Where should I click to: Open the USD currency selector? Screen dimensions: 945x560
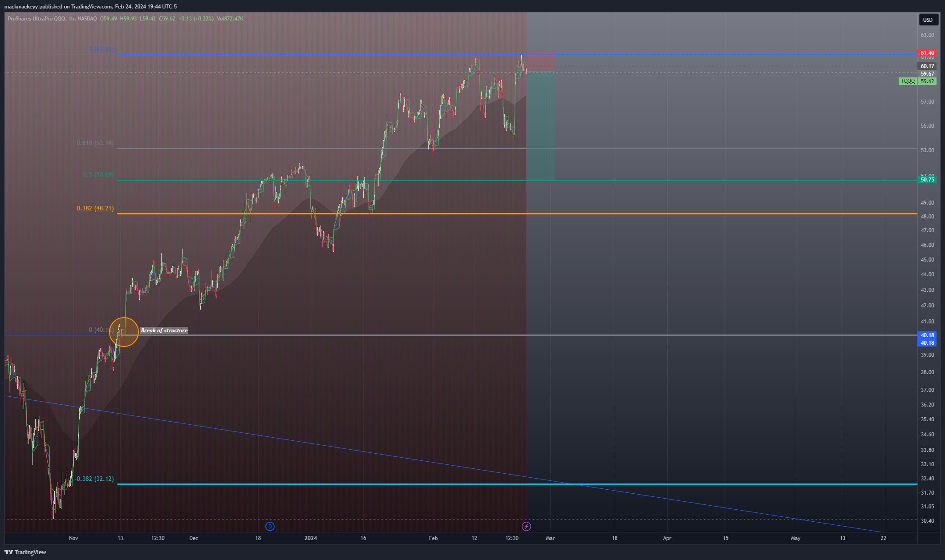click(x=928, y=20)
